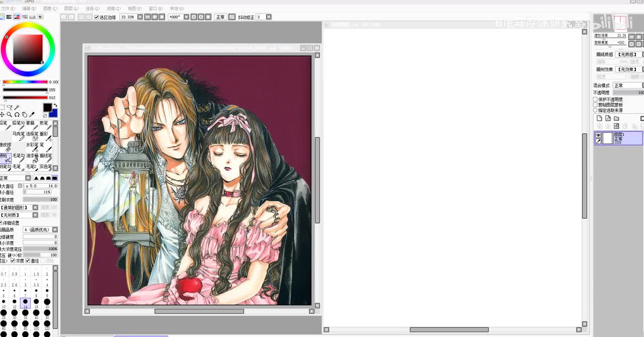644x337 pixels.
Task: Choose the 铅笔30 pencil brush
Action: (x=19, y=125)
